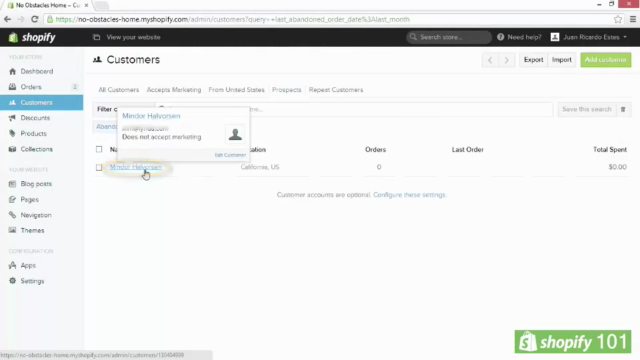Image resolution: width=640 pixels, height=360 pixels.
Task: Click the Search store field
Action: click(x=449, y=37)
